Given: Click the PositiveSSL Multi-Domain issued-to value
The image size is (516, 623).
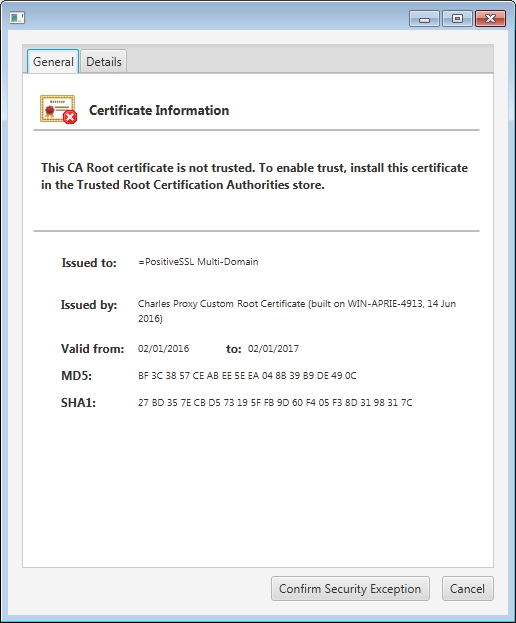Looking at the screenshot, I should pyautogui.click(x=198, y=262).
